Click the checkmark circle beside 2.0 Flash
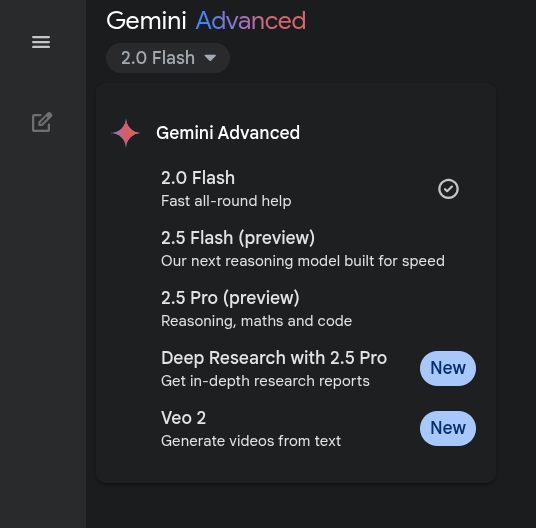The image size is (536, 528). point(448,189)
